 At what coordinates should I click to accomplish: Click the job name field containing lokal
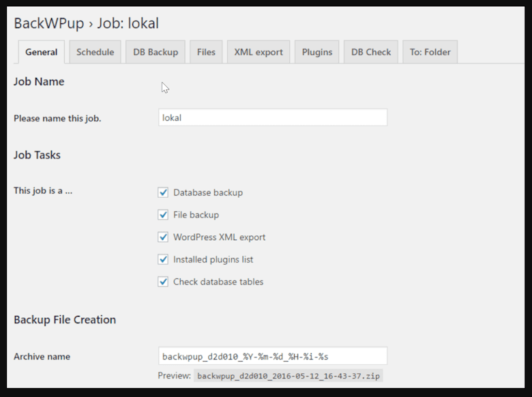coord(273,117)
